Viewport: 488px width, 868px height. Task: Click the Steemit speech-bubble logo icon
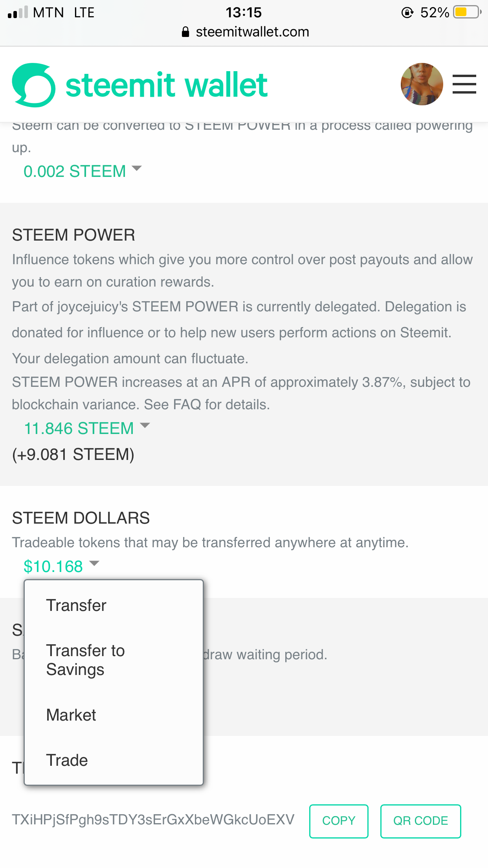pyautogui.click(x=34, y=85)
